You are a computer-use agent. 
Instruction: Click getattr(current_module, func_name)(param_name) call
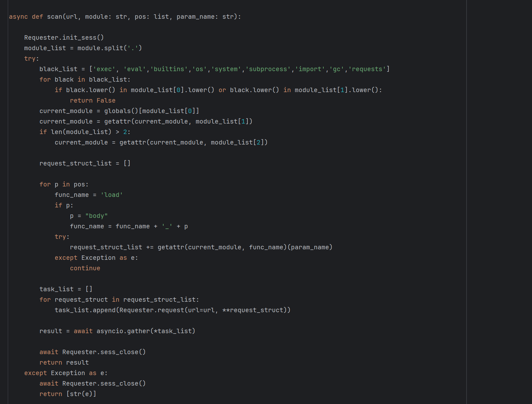245,247
